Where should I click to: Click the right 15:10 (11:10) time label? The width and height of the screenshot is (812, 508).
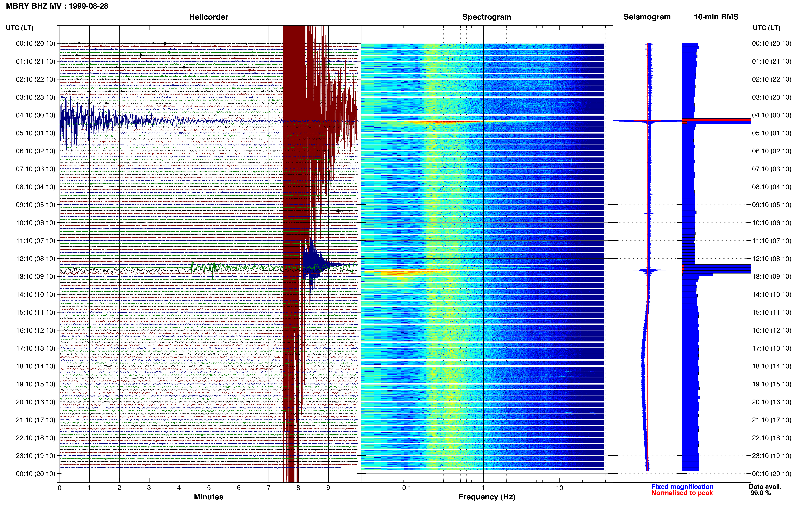click(x=772, y=312)
